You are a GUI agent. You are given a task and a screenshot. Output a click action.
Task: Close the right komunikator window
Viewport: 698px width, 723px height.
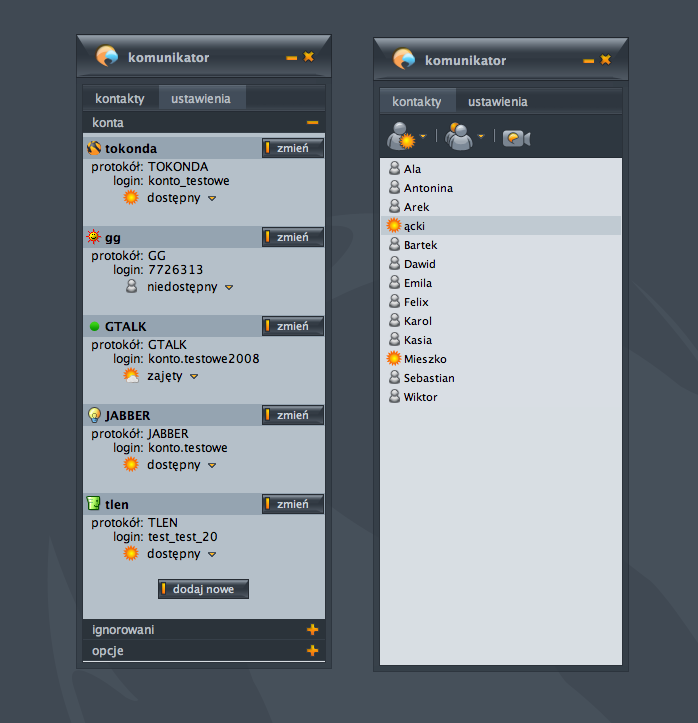(606, 60)
